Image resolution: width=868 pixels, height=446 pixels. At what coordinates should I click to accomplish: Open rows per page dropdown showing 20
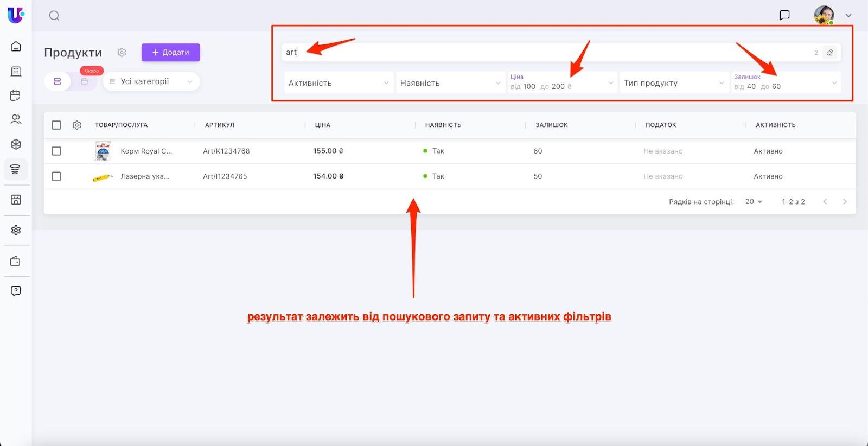pyautogui.click(x=754, y=202)
